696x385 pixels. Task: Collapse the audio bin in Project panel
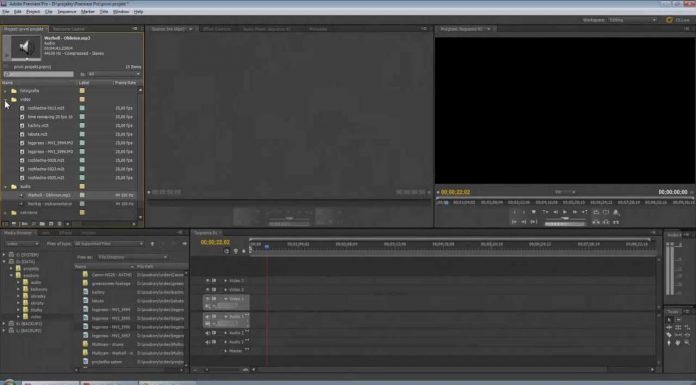tap(6, 187)
